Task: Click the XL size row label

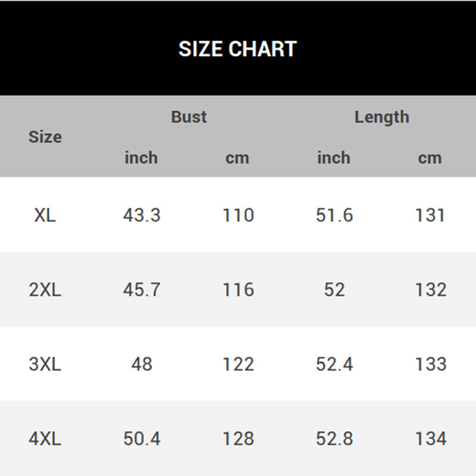Action: [x=45, y=215]
